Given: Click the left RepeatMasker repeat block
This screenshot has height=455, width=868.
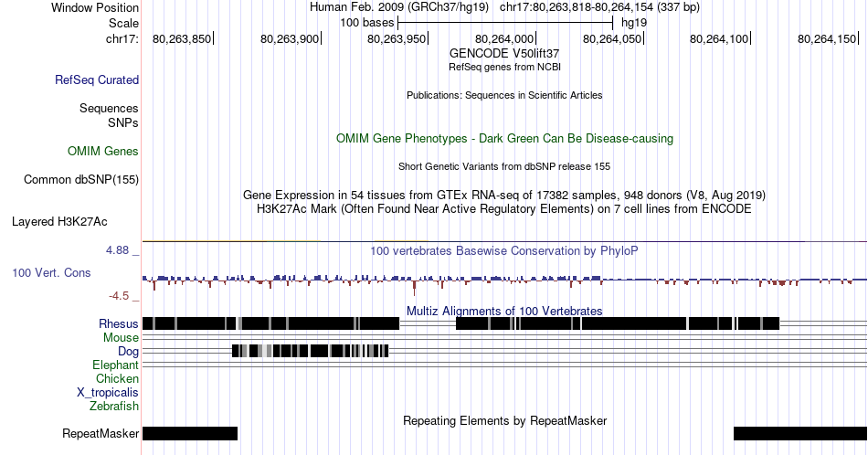Looking at the screenshot, I should (190, 433).
